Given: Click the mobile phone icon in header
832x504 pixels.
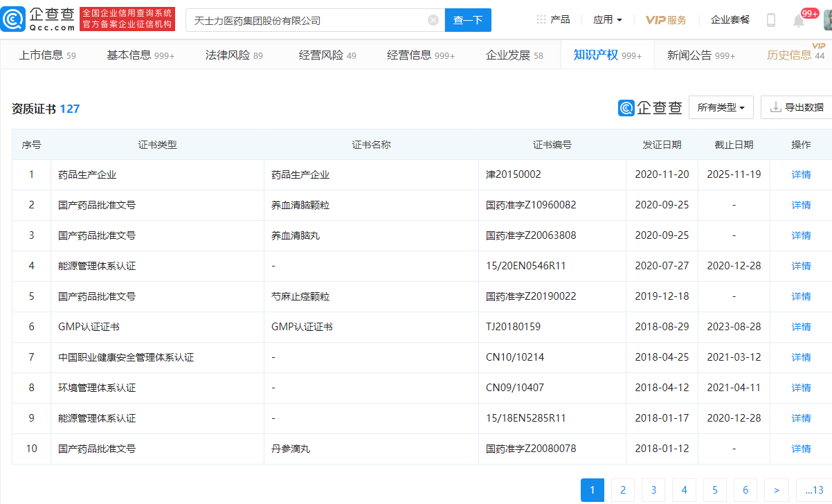Looking at the screenshot, I should tap(770, 20).
